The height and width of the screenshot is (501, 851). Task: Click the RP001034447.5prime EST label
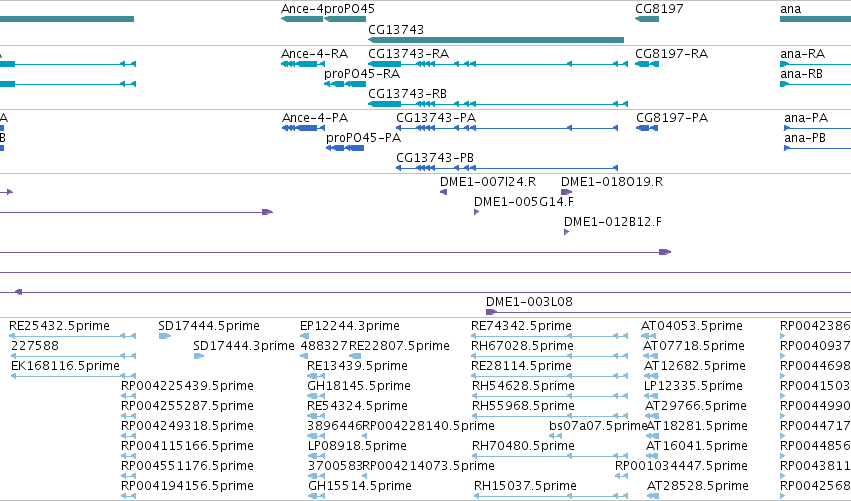click(x=681, y=466)
